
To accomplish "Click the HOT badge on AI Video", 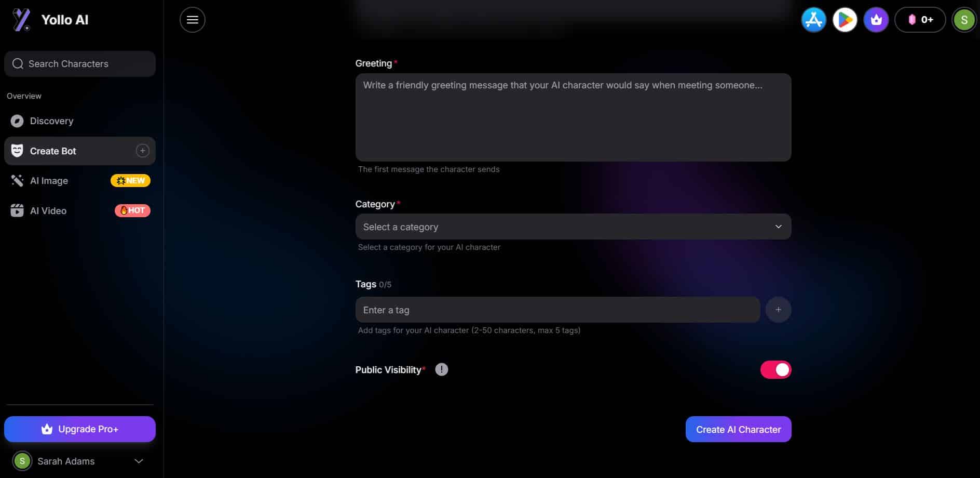I will tap(132, 210).
